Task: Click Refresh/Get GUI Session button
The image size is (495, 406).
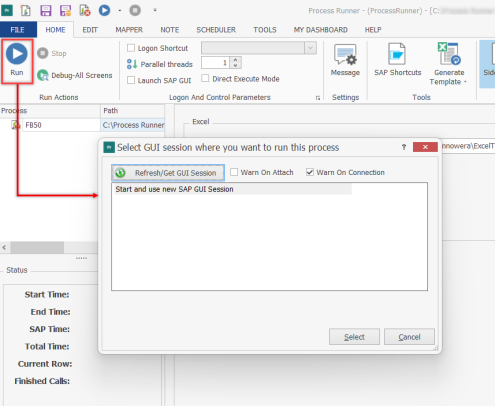Action: 168,173
